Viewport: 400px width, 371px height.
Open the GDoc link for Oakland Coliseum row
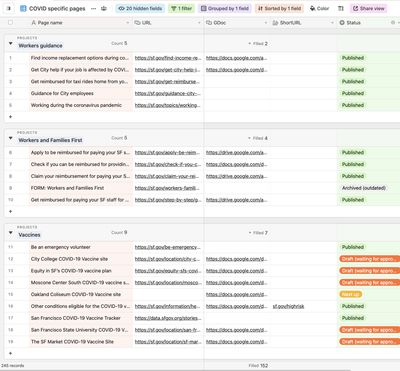tap(236, 294)
